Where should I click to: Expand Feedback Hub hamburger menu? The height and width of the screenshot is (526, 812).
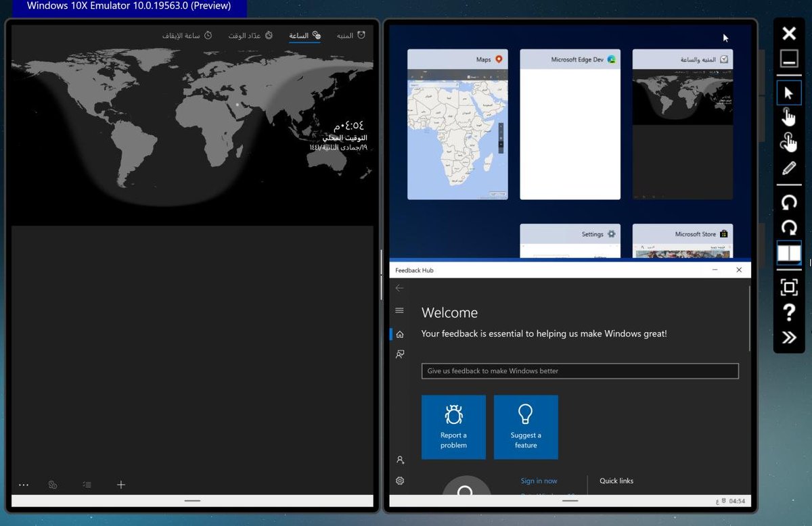[399, 310]
